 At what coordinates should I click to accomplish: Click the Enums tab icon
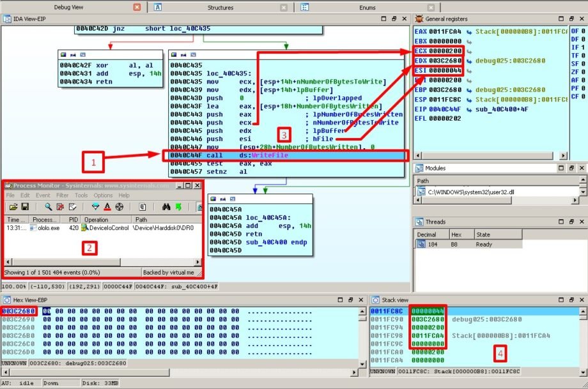click(304, 7)
